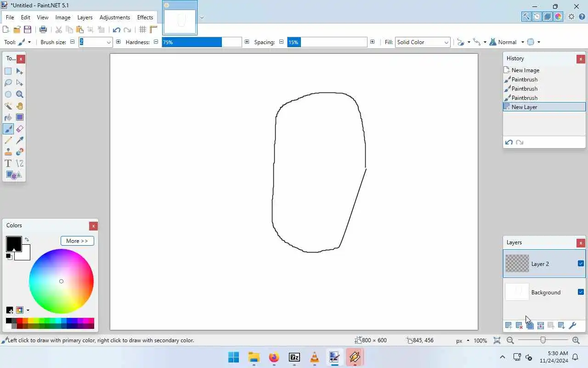
Task: Duplicate layer icon in Layers panel
Action: [x=530, y=325]
